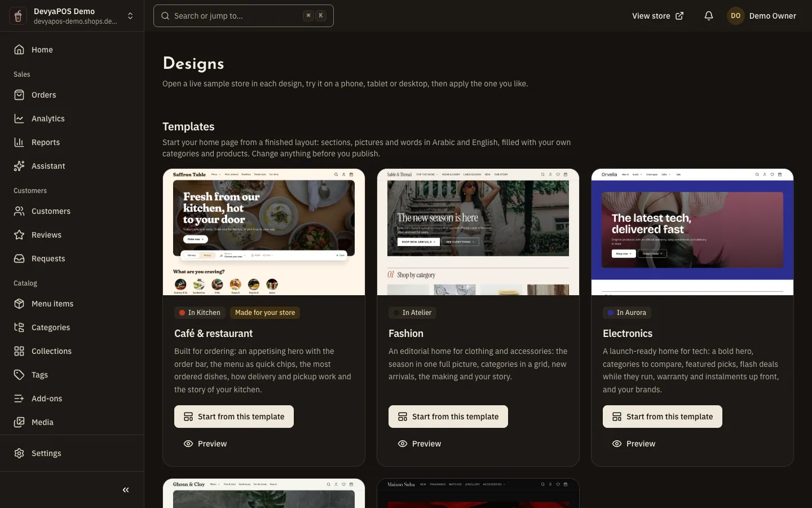Click the Assistant sparkle icon
Screen dimensions: 812x508
point(19,166)
